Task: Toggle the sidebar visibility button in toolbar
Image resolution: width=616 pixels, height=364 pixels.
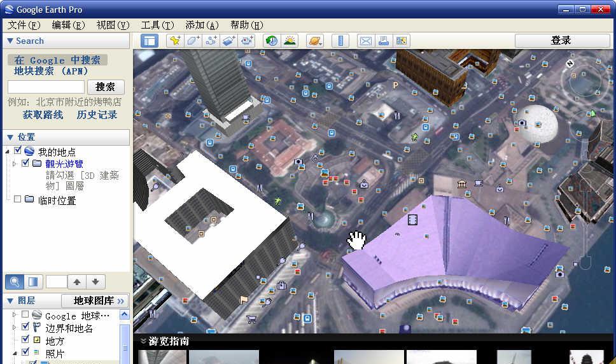Action: 150,41
